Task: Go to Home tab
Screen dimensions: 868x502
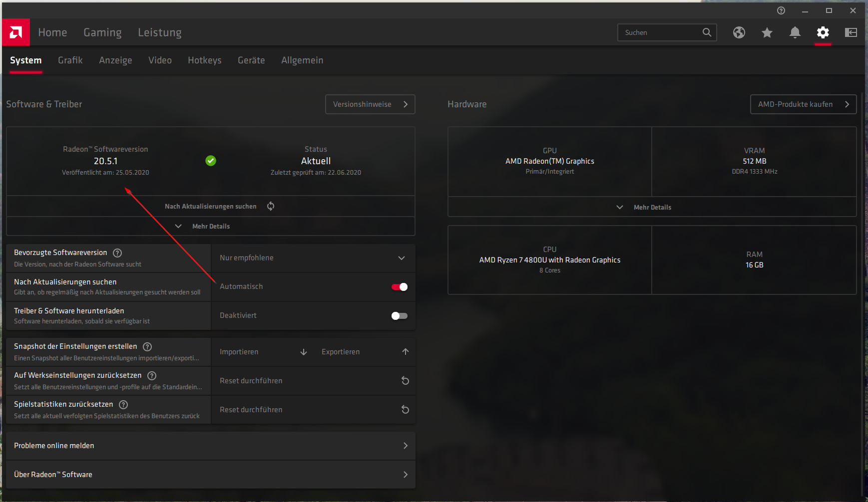Action: pyautogui.click(x=52, y=32)
